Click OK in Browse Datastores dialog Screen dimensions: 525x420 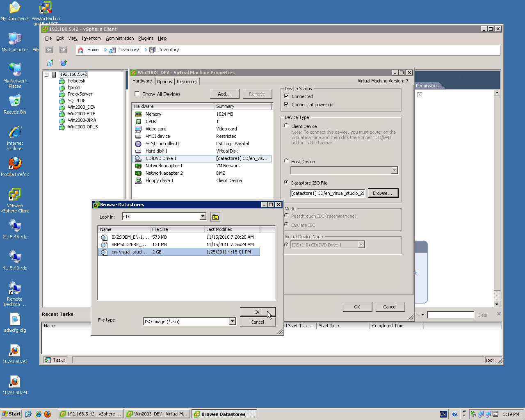pos(258,312)
